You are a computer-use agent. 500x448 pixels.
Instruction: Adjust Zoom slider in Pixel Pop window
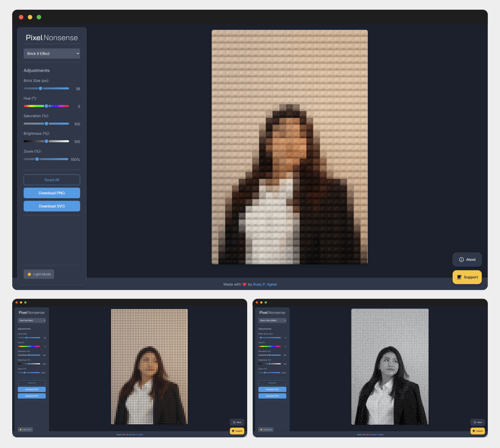coord(29,373)
